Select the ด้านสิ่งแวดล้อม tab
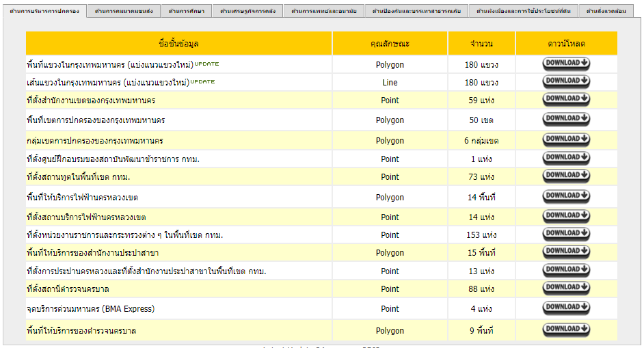 coord(606,11)
